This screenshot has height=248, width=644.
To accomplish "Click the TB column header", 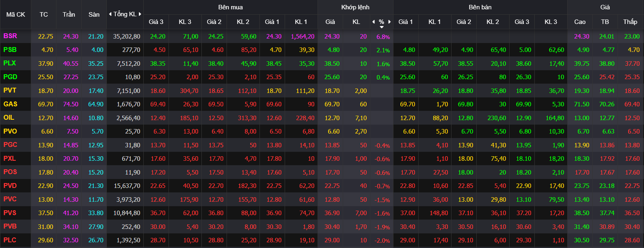I will (x=605, y=22).
